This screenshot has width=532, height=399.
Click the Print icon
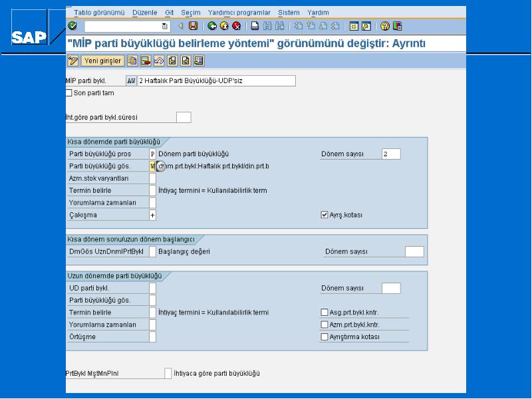[255, 26]
